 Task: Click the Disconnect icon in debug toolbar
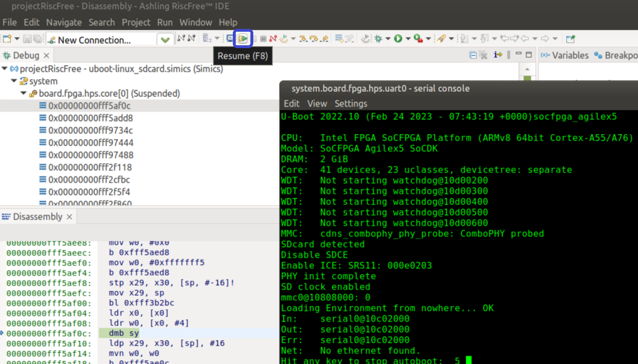click(x=273, y=38)
